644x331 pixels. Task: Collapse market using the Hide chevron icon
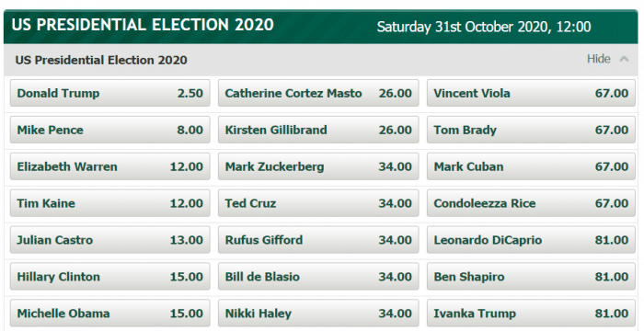pos(624,59)
